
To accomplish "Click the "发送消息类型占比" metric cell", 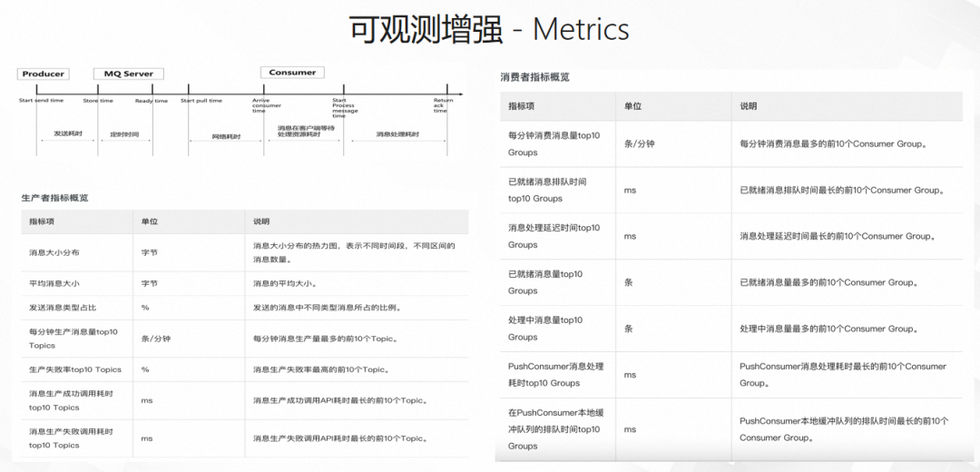I will (x=63, y=308).
